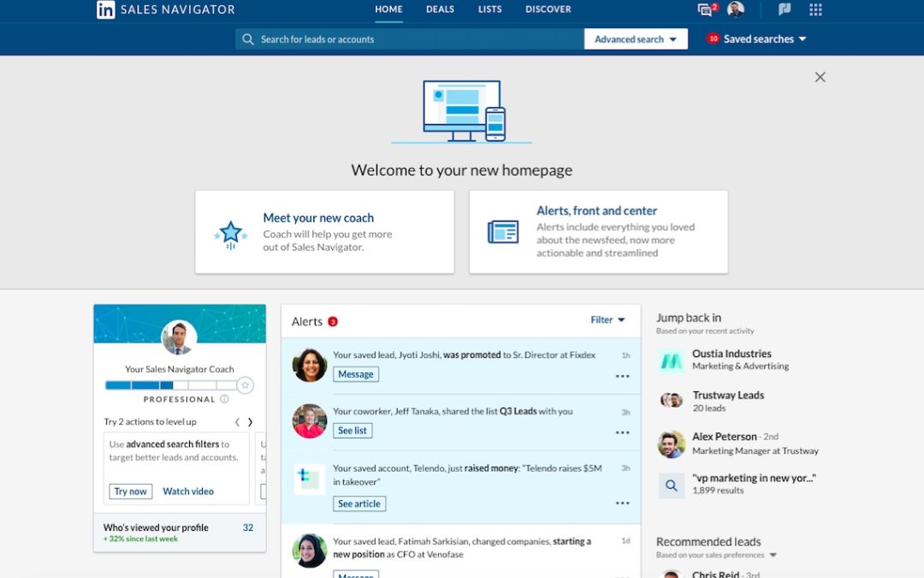
Task: Open the Alerts, front and center link
Action: click(596, 212)
